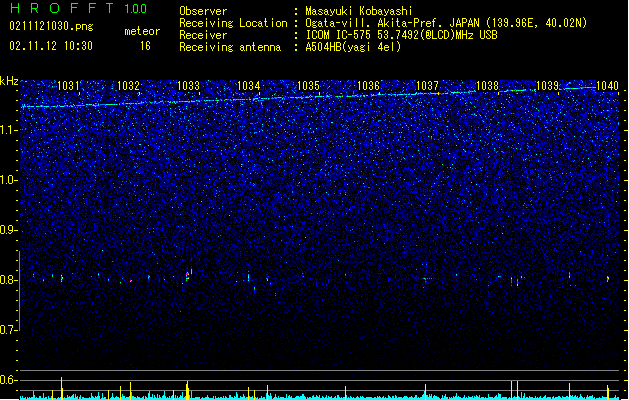Click time marker 1039
This screenshot has height=400, width=629.
tap(548, 86)
